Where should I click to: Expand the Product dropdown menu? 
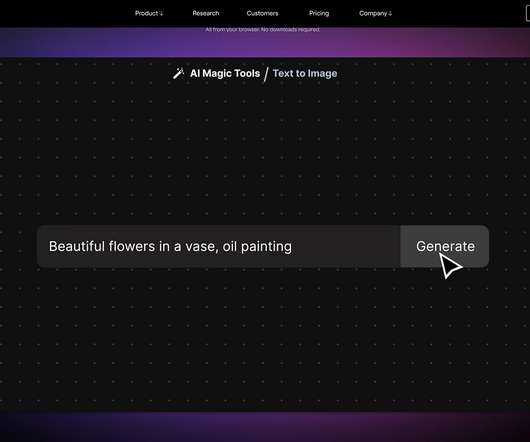[x=149, y=13]
